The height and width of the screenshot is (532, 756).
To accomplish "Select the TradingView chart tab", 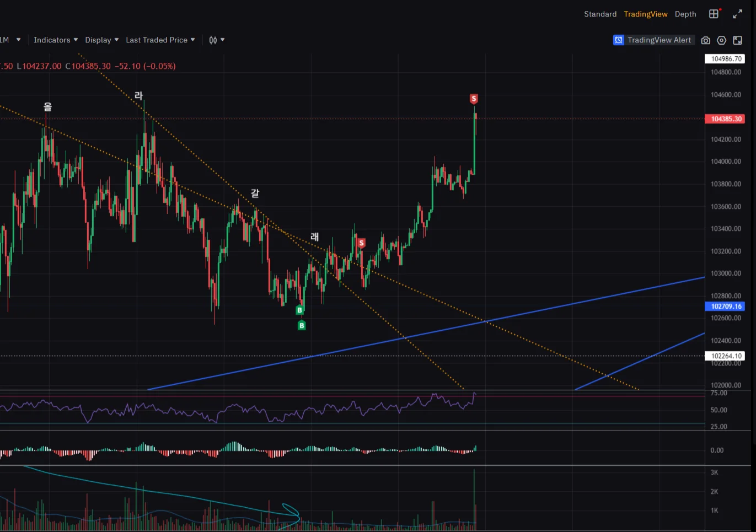I will 646,14.
